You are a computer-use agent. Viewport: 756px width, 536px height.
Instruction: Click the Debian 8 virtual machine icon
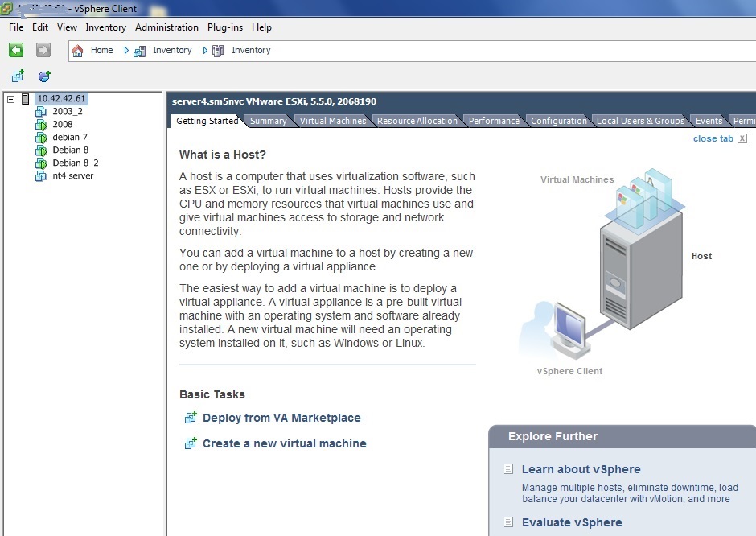point(41,150)
